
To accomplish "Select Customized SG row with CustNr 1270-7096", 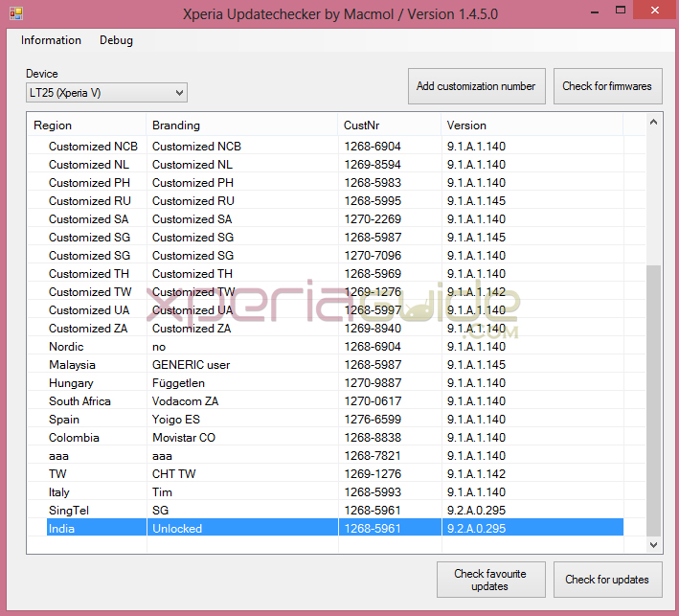I will tap(326, 256).
